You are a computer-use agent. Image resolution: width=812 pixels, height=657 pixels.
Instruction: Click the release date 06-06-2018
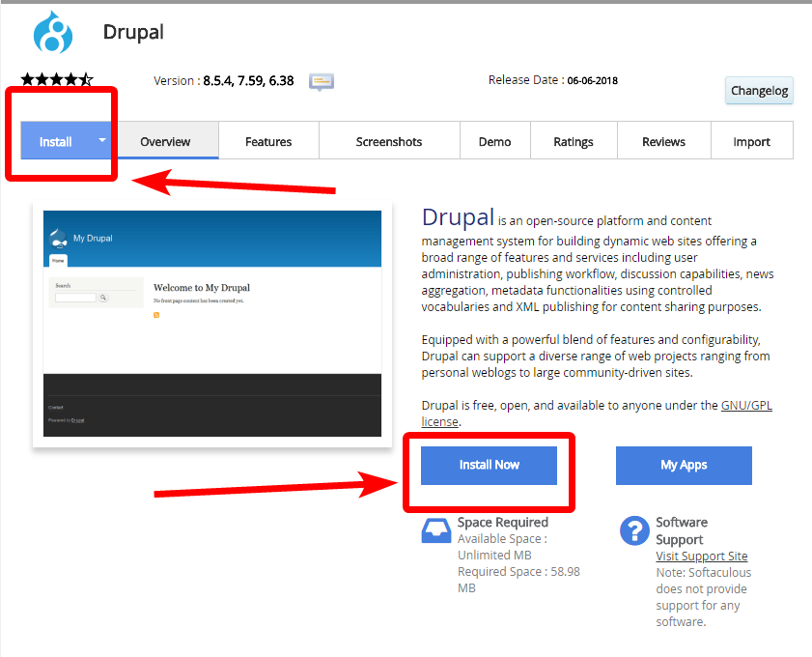593,80
